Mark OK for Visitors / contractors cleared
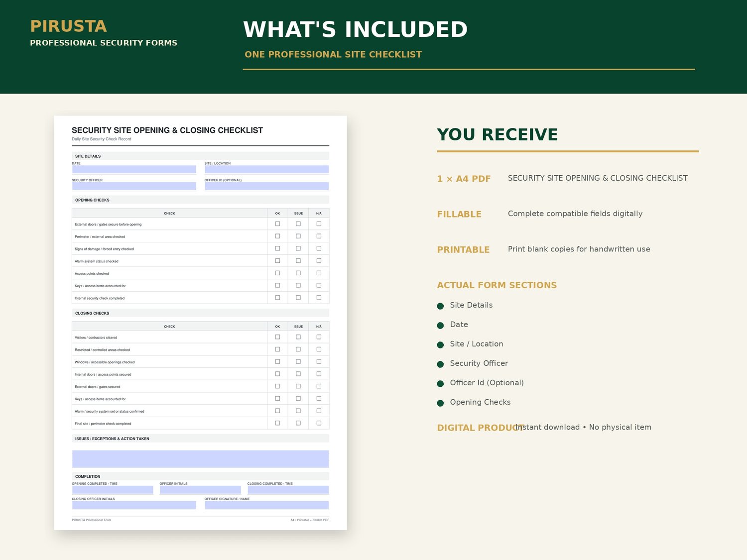The width and height of the screenshot is (747, 560). pos(277,337)
